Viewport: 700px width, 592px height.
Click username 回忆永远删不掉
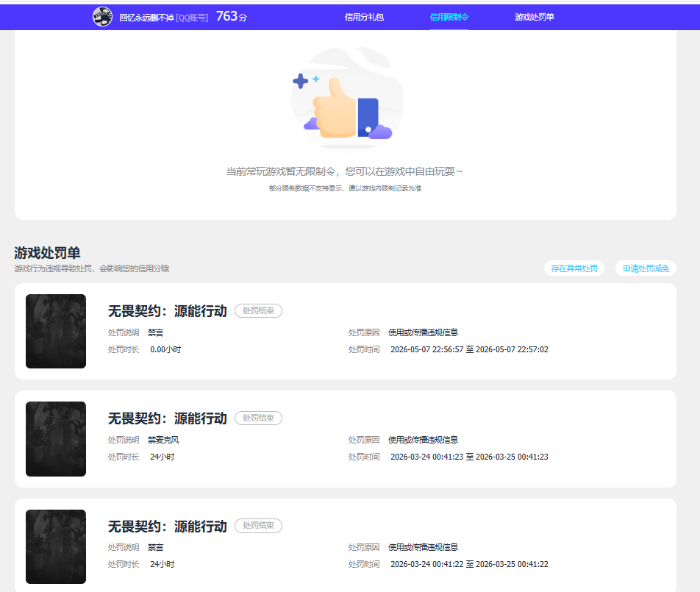click(146, 18)
